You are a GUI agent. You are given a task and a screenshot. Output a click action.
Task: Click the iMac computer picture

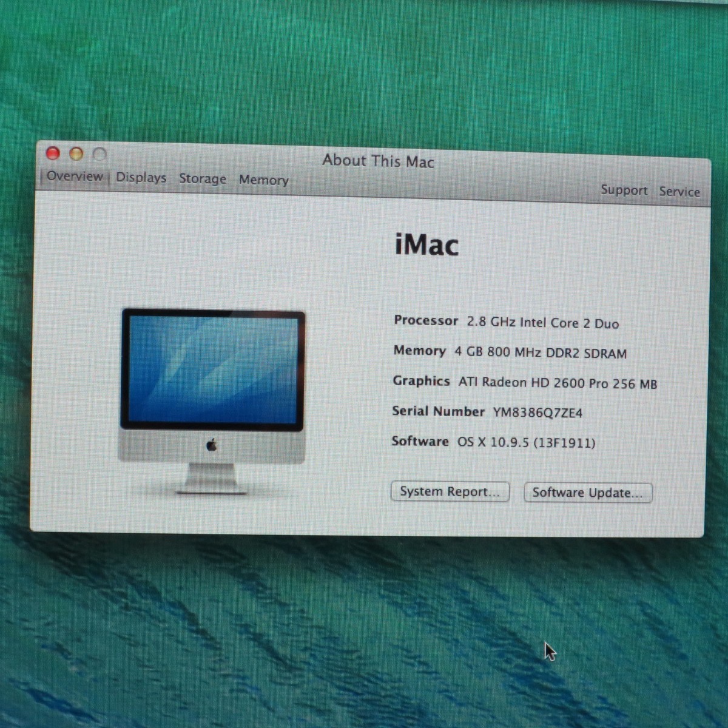[x=212, y=388]
